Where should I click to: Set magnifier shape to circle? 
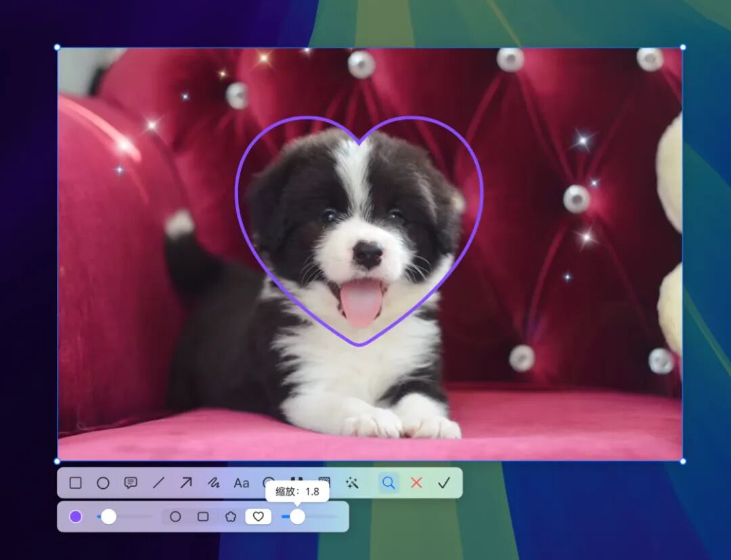click(175, 517)
